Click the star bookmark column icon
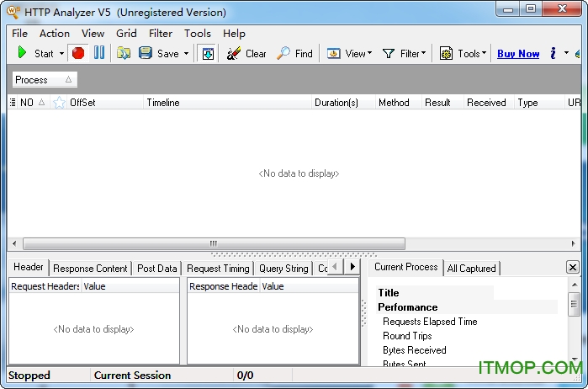Image resolution: width=588 pixels, height=389 pixels. [x=59, y=102]
